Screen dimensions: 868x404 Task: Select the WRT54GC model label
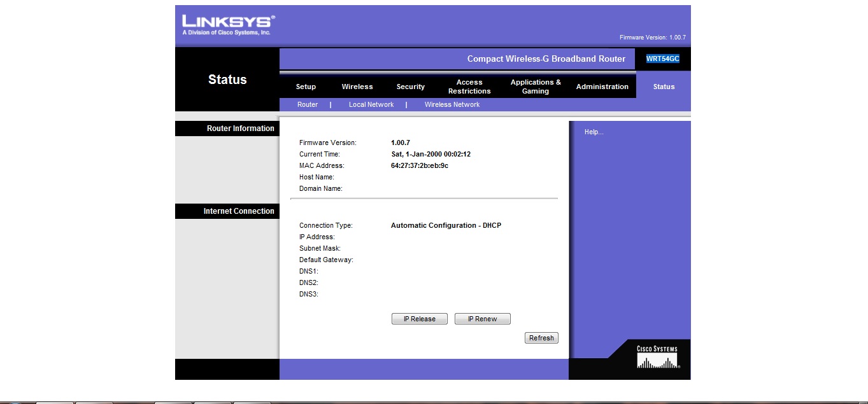click(x=662, y=59)
